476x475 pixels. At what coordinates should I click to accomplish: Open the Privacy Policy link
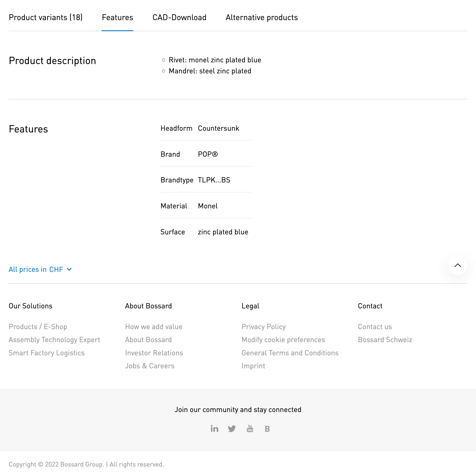(x=263, y=326)
